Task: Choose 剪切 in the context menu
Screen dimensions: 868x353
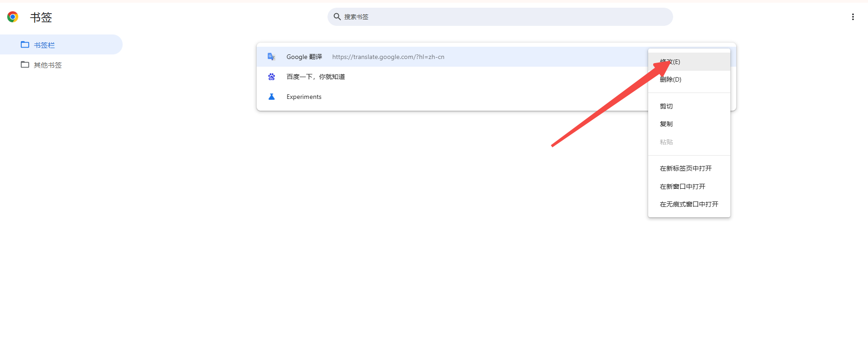Action: pos(689,106)
